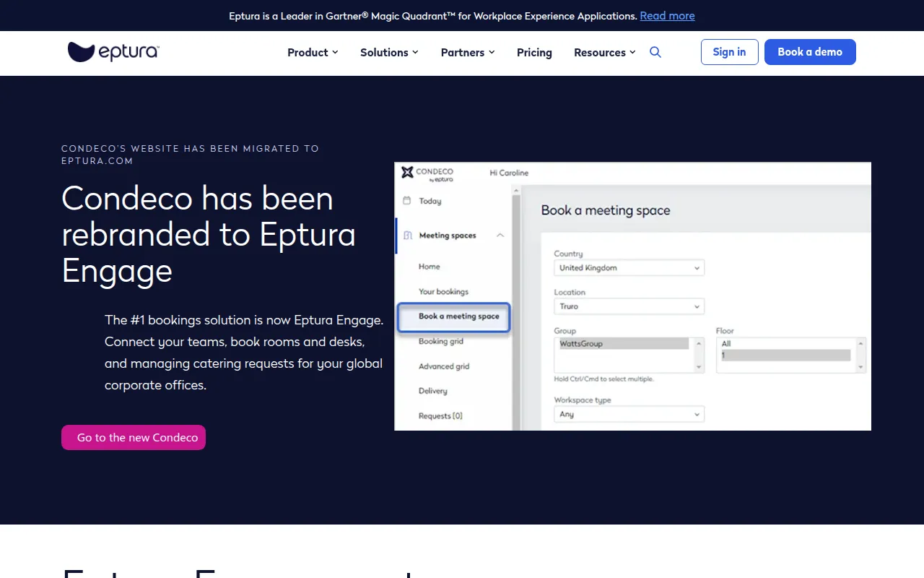Open the Pricing page
This screenshot has height=578, width=924.
[534, 52]
